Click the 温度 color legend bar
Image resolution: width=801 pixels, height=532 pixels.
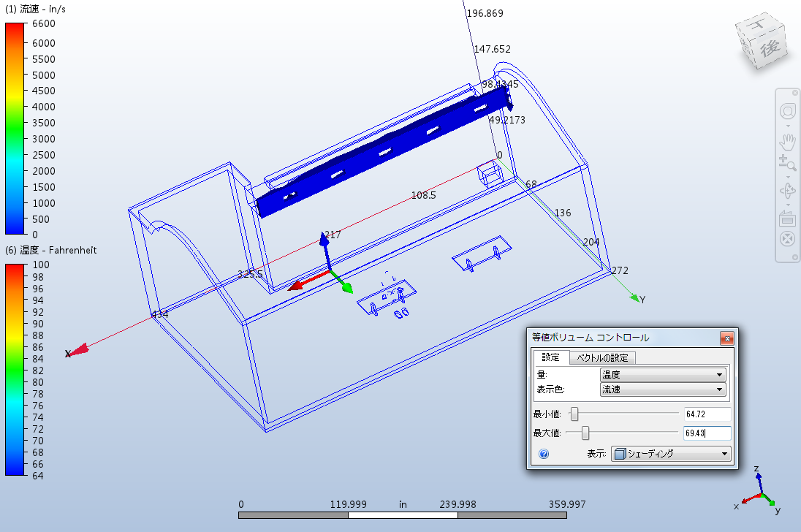[x=15, y=370]
